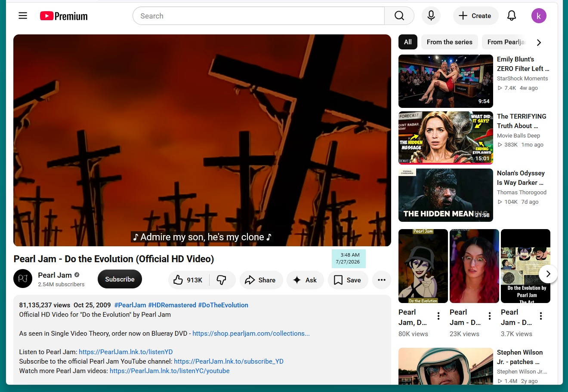This screenshot has height=392, width=568.
Task: Go to YouTube Premium home logo
Action: click(x=64, y=16)
